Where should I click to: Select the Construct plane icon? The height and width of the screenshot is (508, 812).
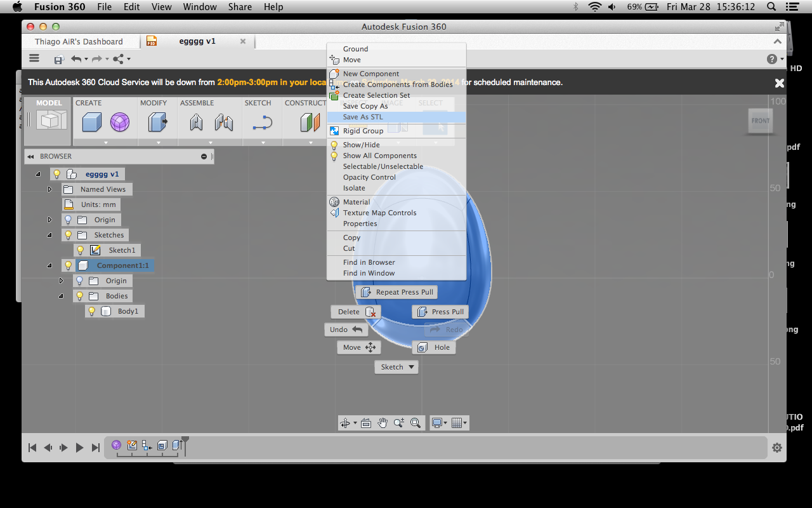(310, 121)
